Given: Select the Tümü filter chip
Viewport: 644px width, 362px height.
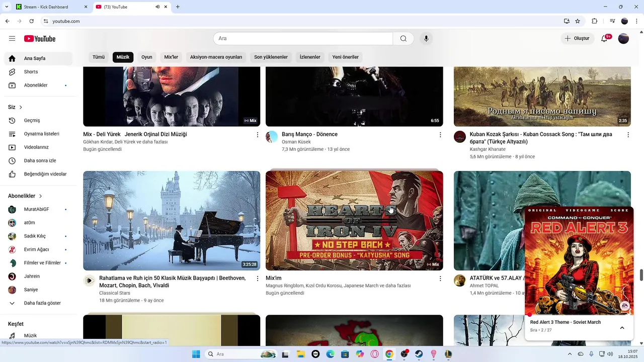Looking at the screenshot, I should [x=99, y=57].
